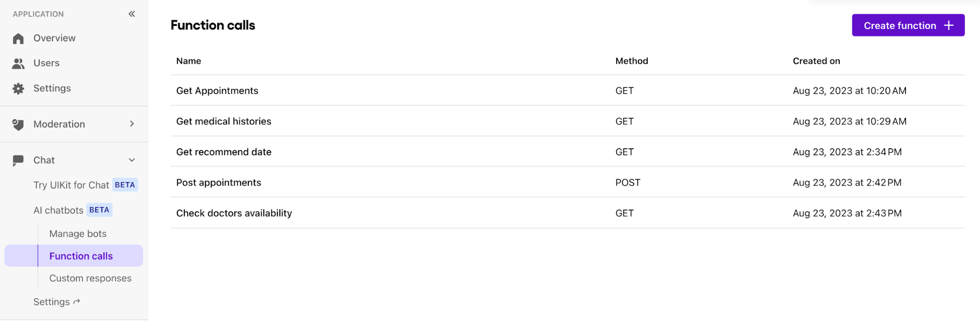This screenshot has height=321, width=980.
Task: Open Settings via the external link arrow
Action: 77,301
